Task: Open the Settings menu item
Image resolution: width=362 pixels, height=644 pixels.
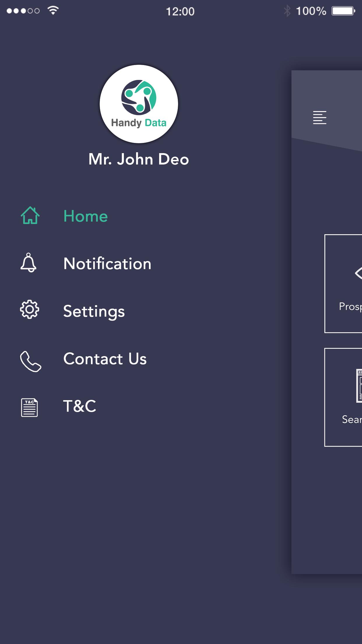Action: pos(94,311)
